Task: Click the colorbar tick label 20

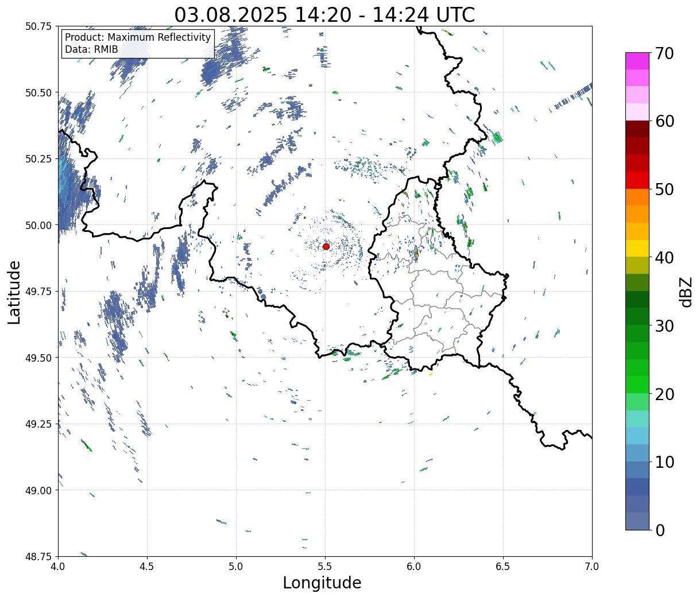Action: point(664,394)
